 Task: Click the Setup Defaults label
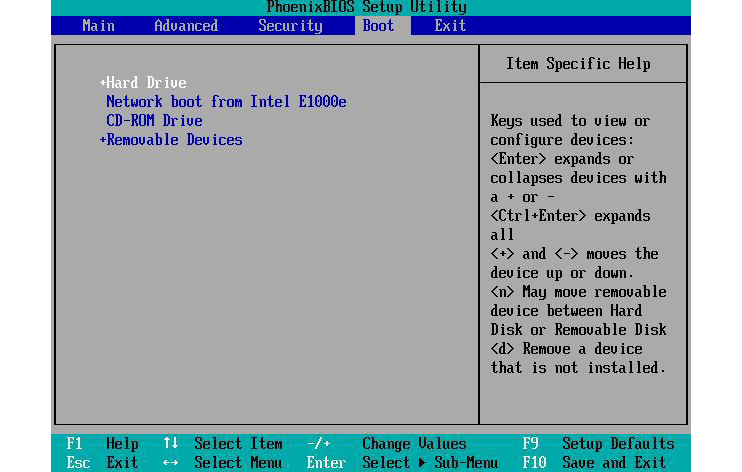coord(618,444)
